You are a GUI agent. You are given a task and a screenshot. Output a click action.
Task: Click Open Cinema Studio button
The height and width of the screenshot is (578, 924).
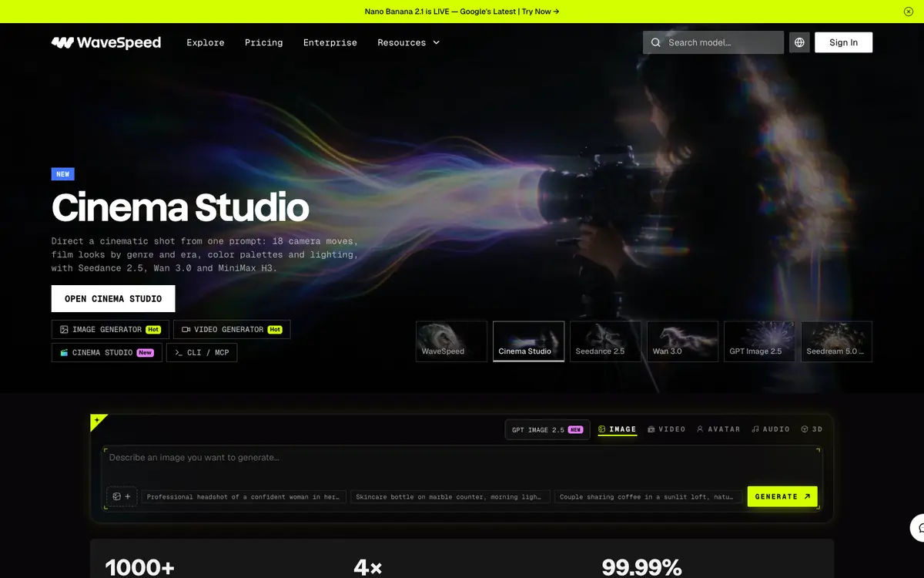pyautogui.click(x=113, y=298)
